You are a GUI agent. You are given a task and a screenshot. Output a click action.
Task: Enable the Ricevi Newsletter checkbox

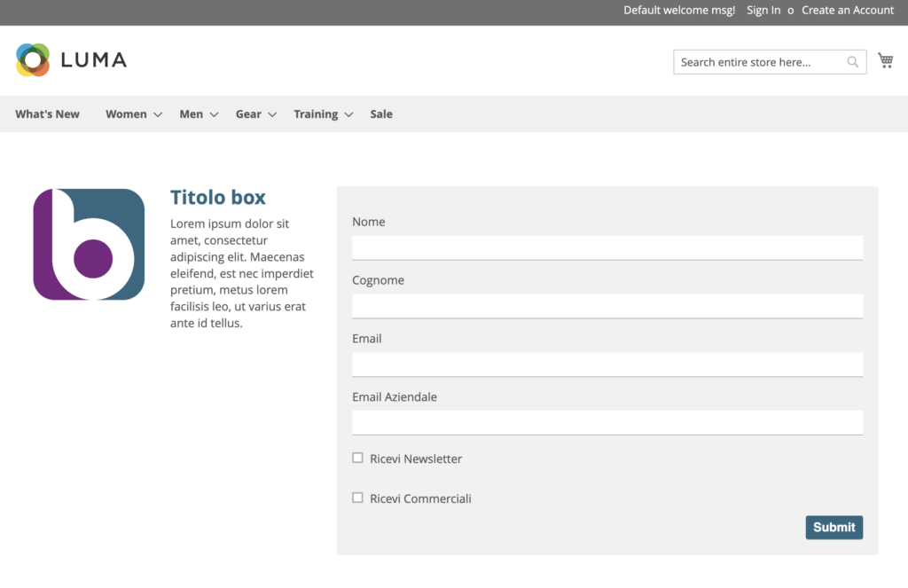pyautogui.click(x=357, y=458)
